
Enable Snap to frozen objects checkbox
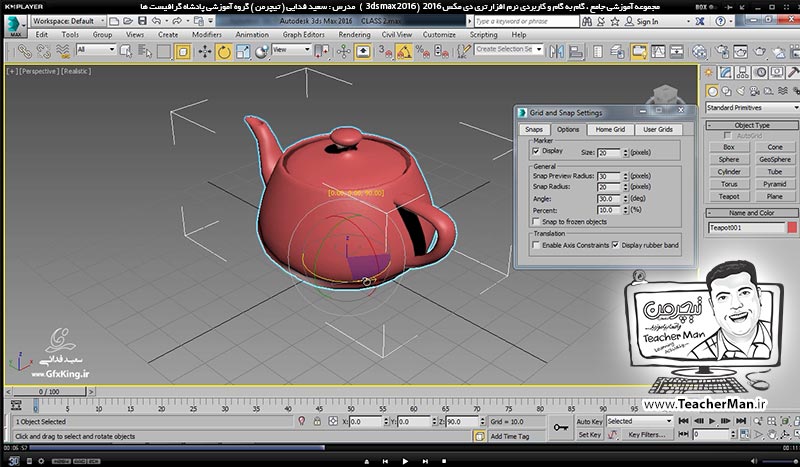(536, 222)
